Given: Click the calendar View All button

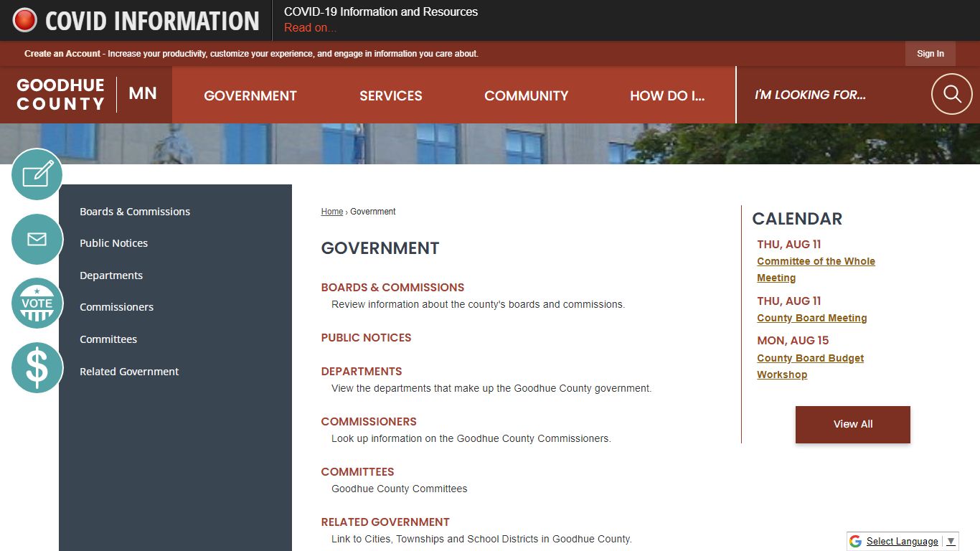Looking at the screenshot, I should [x=853, y=424].
